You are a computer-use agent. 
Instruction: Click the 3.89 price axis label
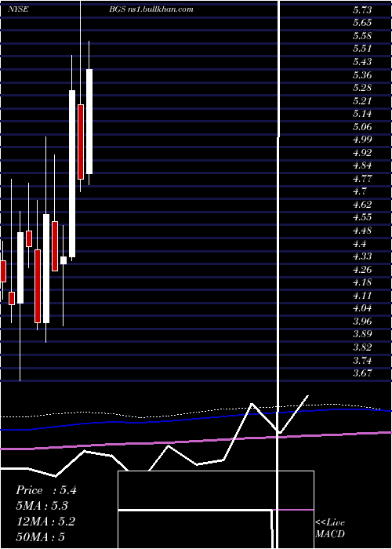362,334
